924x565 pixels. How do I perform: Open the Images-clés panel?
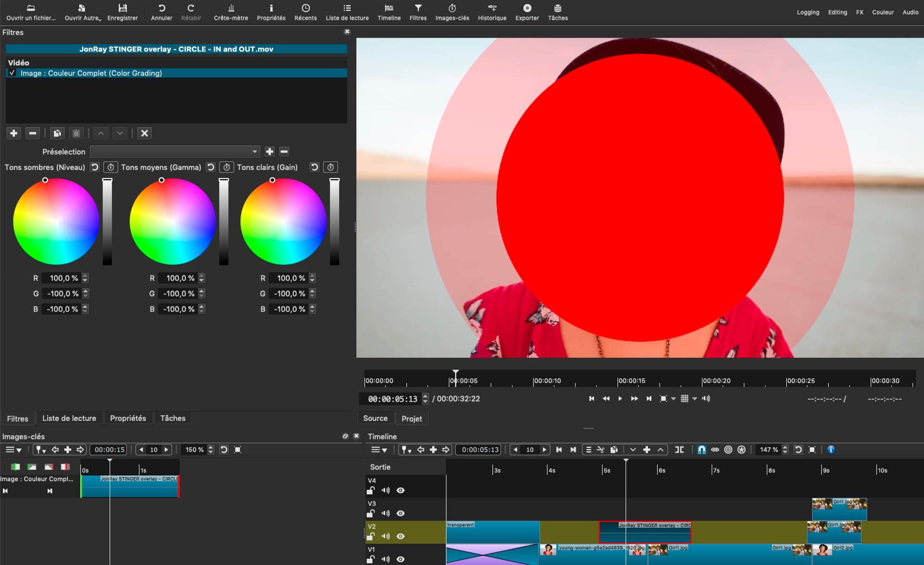click(x=451, y=12)
